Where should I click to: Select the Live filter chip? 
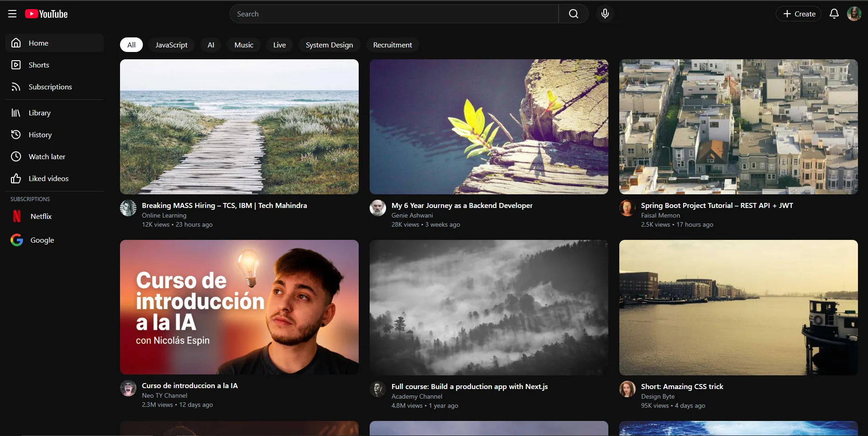(x=279, y=45)
